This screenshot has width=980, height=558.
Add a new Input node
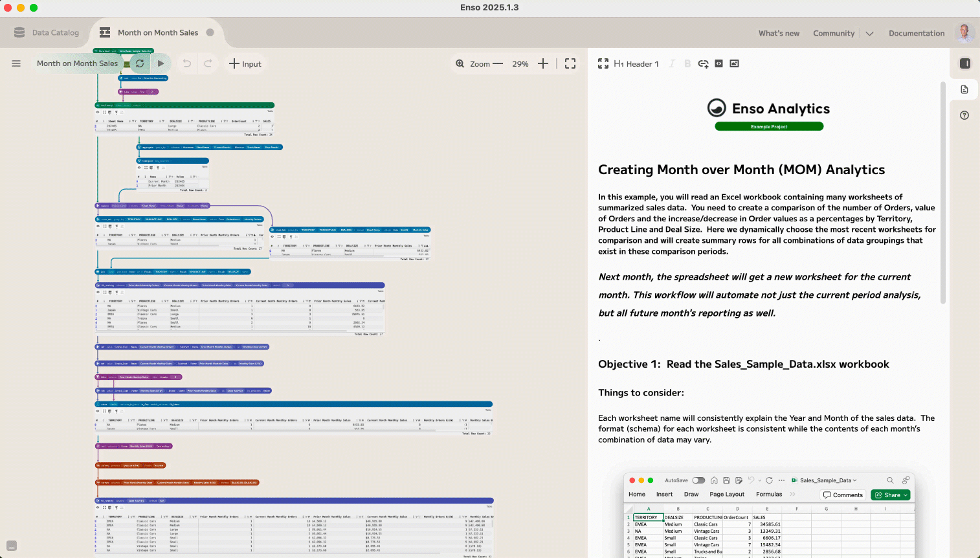click(245, 63)
